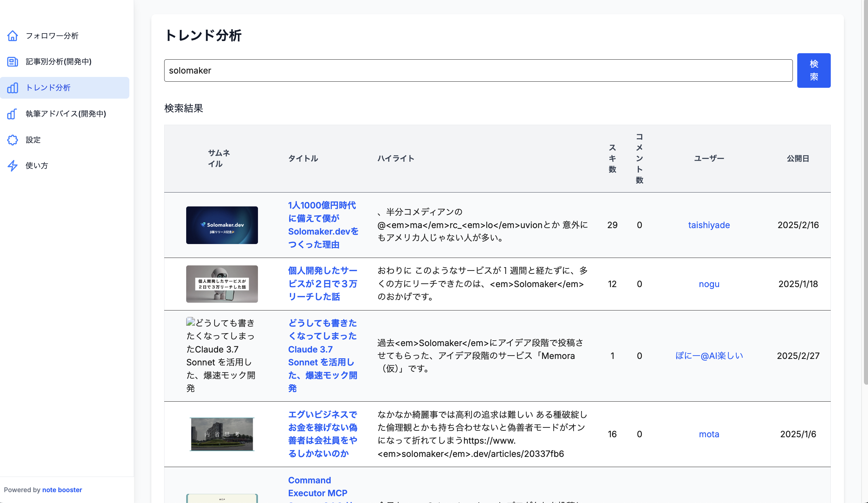
Task: Focus the solomaker search input field
Action: coord(478,70)
